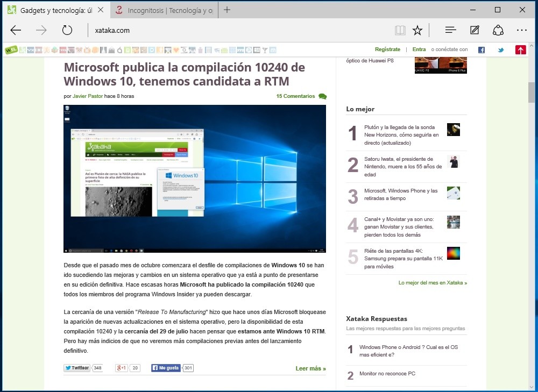
Task: Click the green comments speech bubble icon
Action: click(322, 96)
